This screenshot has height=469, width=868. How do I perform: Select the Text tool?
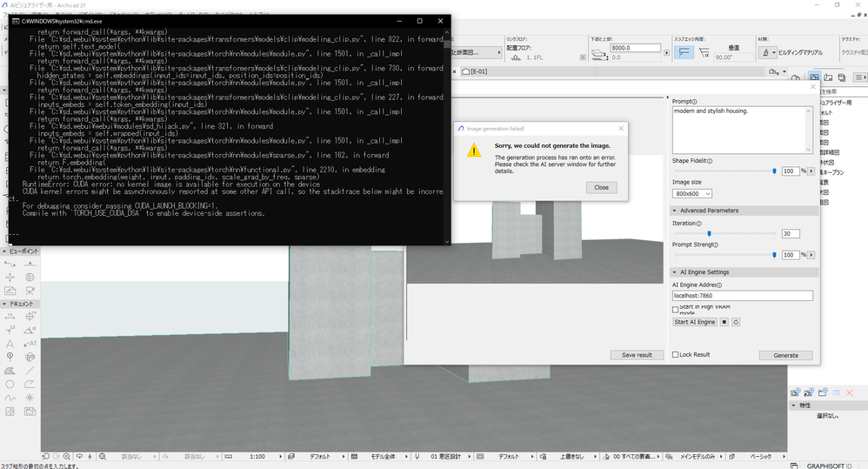(10, 344)
